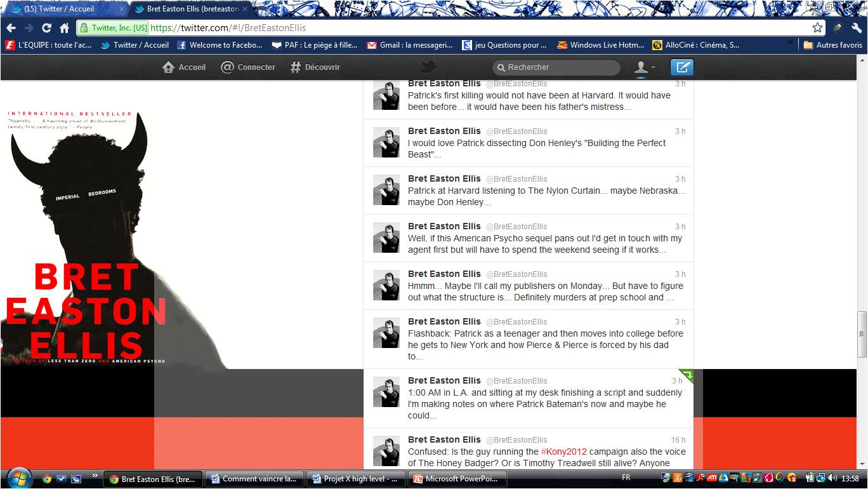This screenshot has width=868, height=489.
Task: Open the jeu Questions pour bookmark
Action: (504, 45)
